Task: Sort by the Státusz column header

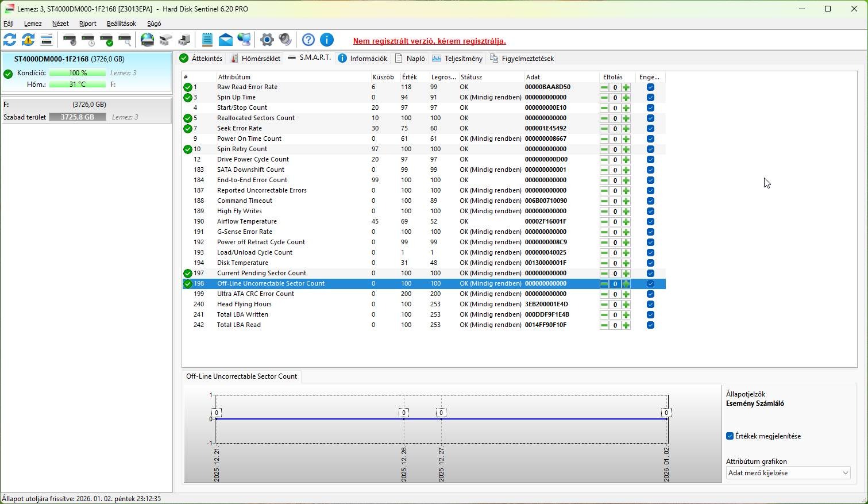Action: tap(491, 77)
